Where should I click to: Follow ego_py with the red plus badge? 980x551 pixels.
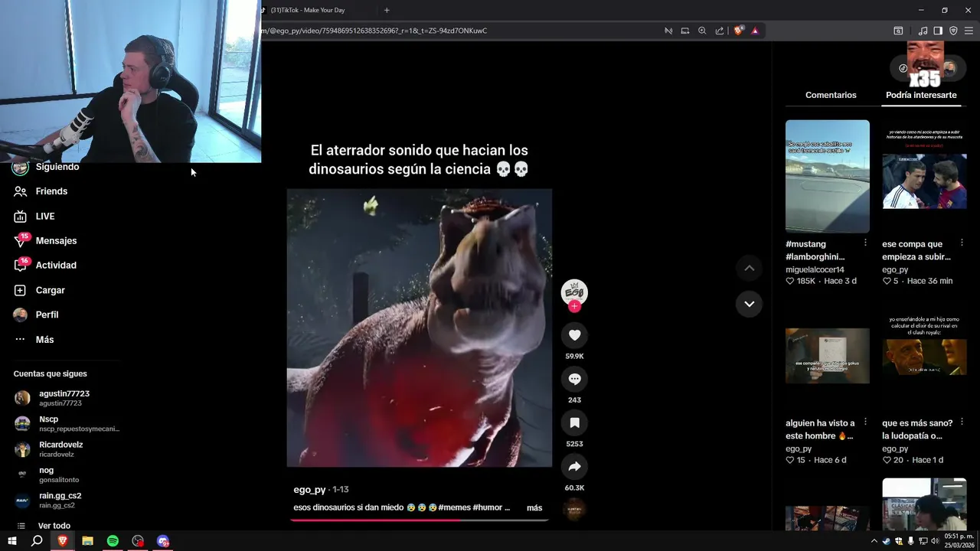pos(574,306)
